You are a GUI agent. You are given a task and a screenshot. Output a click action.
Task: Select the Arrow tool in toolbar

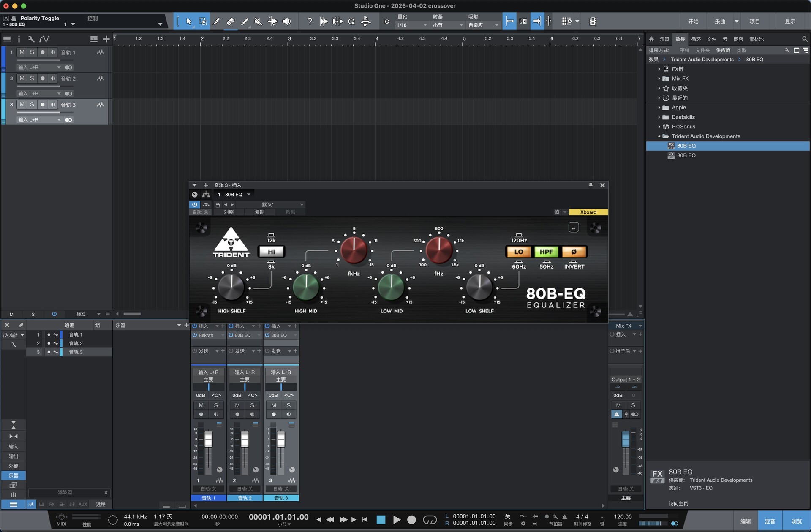pos(188,21)
